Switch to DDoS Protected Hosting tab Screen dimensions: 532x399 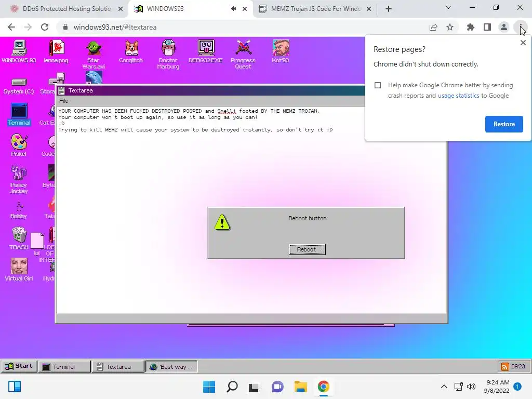68,9
